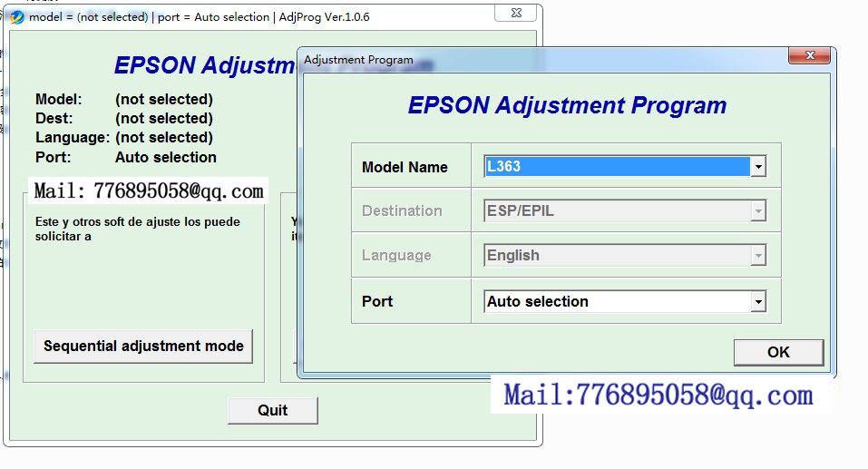Open the disabled Language dropdown arrow
Image resolution: width=868 pixels, height=469 pixels.
tap(758, 255)
